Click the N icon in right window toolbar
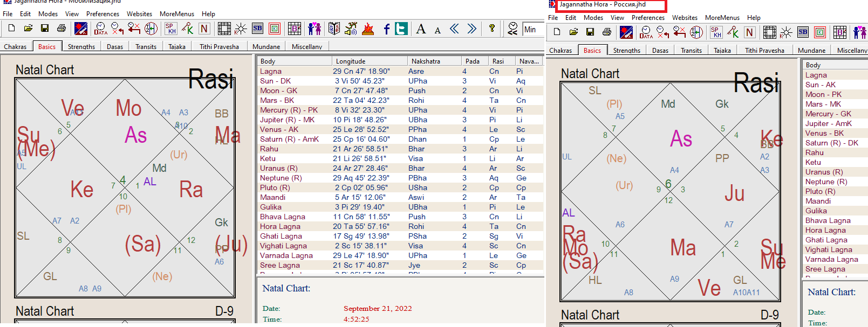This screenshot has width=868, height=327. [749, 32]
